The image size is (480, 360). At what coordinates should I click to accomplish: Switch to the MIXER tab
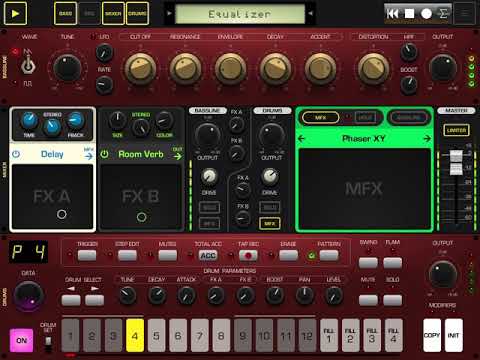[x=113, y=13]
